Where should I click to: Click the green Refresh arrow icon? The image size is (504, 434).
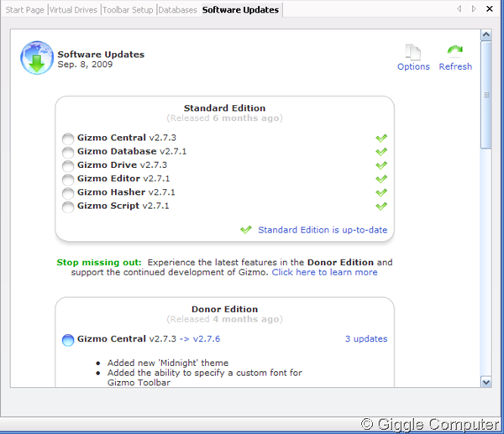[455, 50]
